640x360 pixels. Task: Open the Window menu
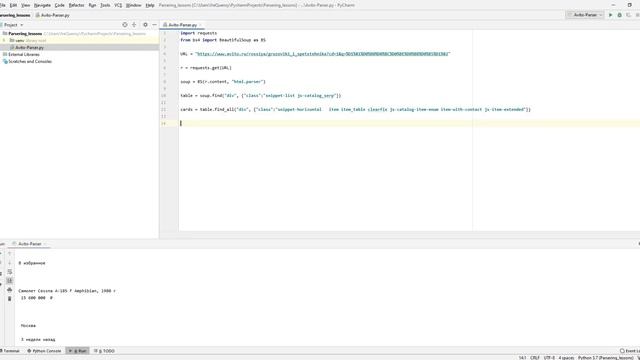pos(133,5)
